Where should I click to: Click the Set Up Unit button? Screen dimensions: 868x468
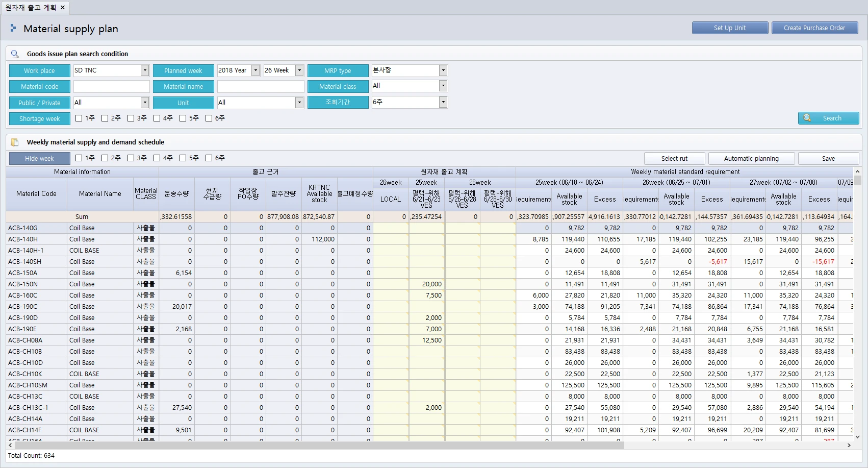pos(730,28)
